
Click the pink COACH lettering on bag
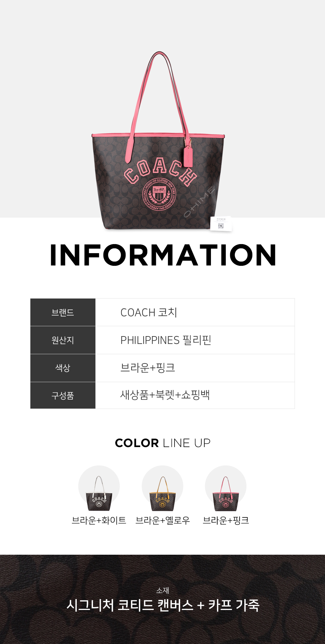(x=160, y=171)
